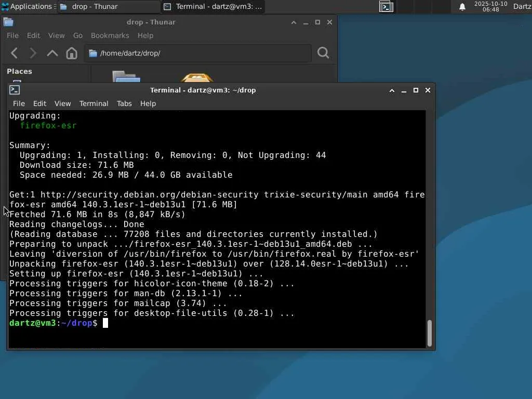
Task: Open Terminal Tabs menu
Action: [x=124, y=103]
